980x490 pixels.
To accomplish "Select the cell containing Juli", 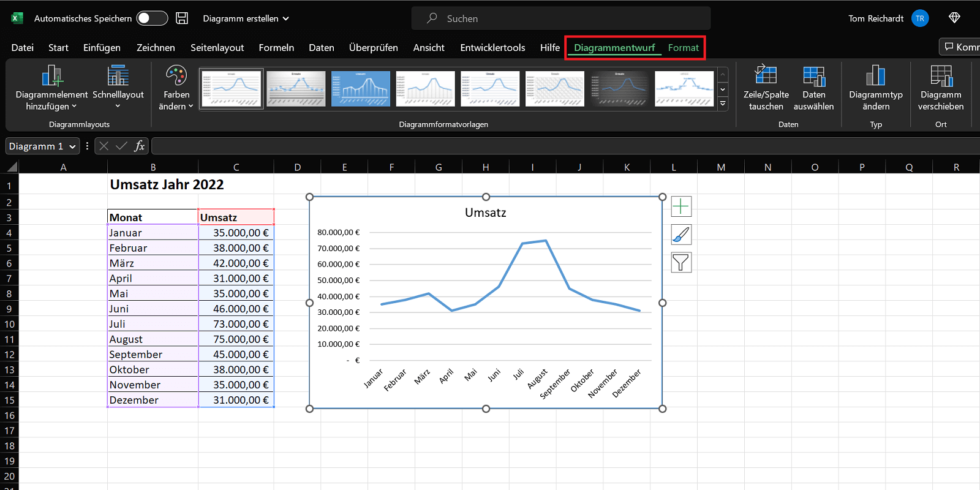I will click(x=153, y=324).
